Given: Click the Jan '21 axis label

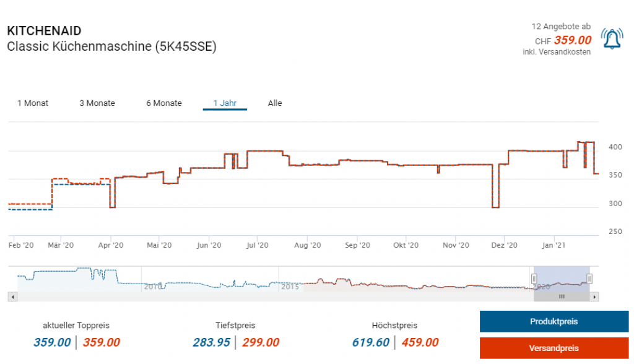Looking at the screenshot, I should coord(554,245).
